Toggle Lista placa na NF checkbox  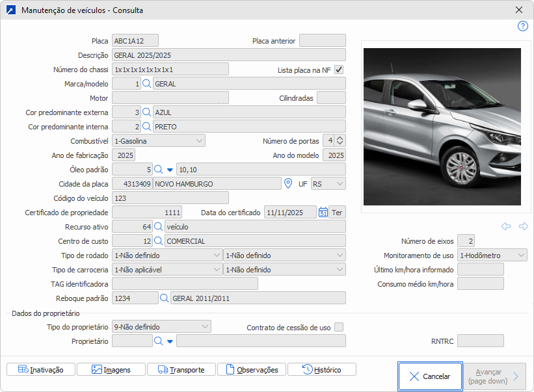339,70
